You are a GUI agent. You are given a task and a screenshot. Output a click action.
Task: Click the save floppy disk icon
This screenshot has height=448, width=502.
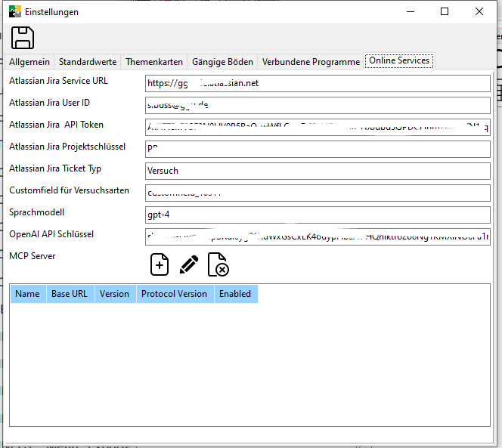23,38
